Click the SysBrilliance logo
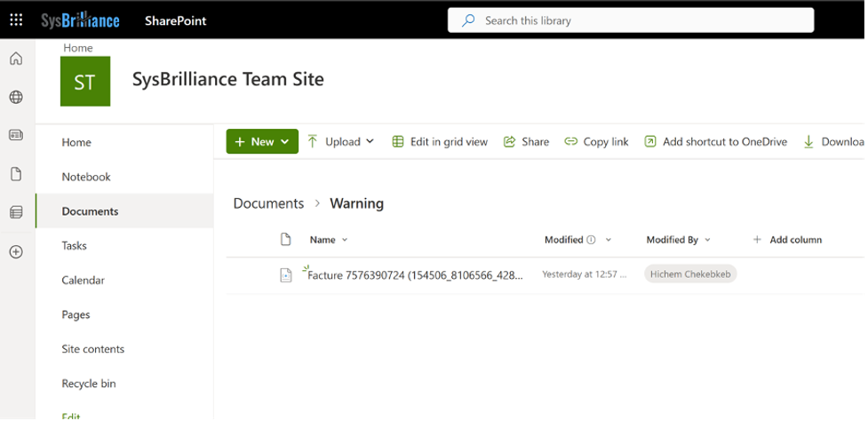 click(80, 20)
